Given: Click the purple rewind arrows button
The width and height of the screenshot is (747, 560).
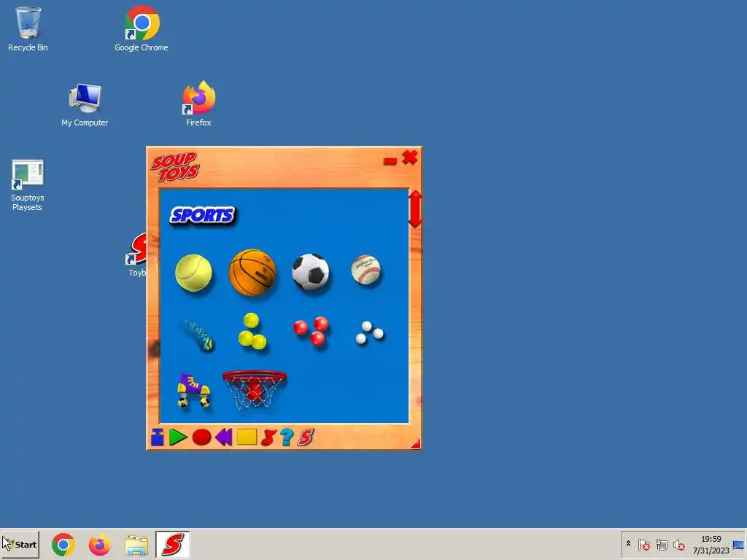Looking at the screenshot, I should point(223,437).
